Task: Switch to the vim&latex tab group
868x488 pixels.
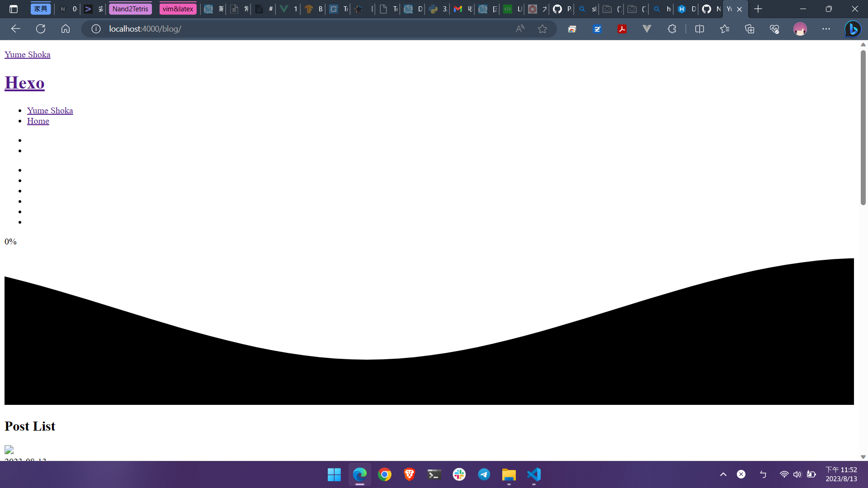Action: click(x=178, y=9)
